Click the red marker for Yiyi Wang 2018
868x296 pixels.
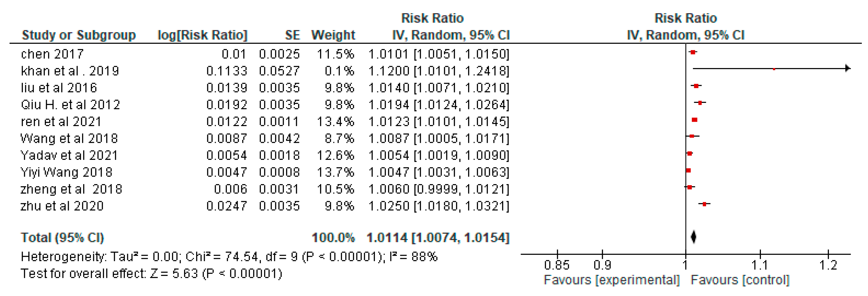click(x=689, y=170)
